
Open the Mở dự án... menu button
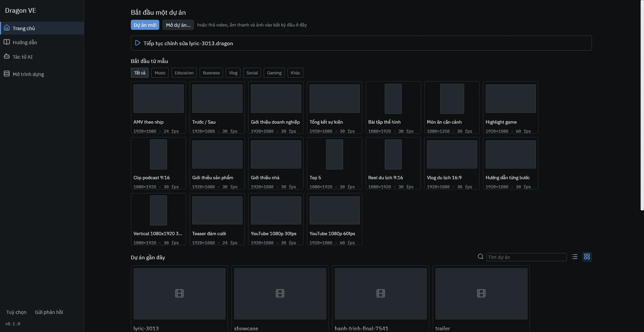click(x=178, y=25)
